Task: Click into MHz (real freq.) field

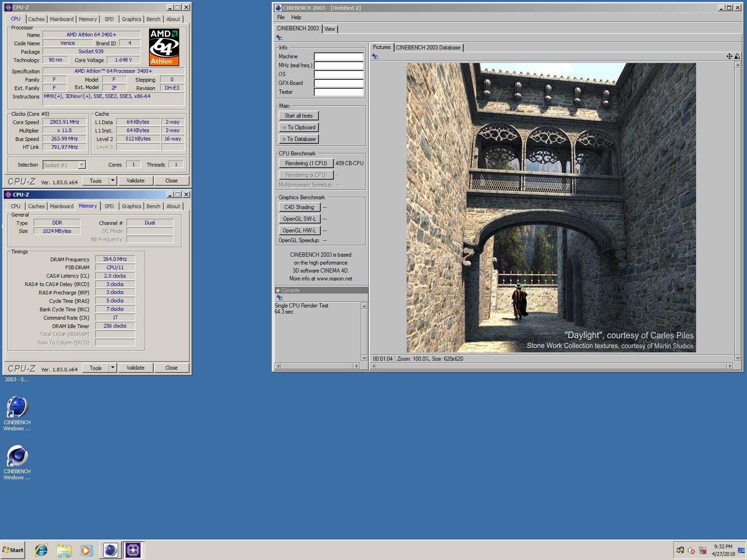Action: point(338,65)
